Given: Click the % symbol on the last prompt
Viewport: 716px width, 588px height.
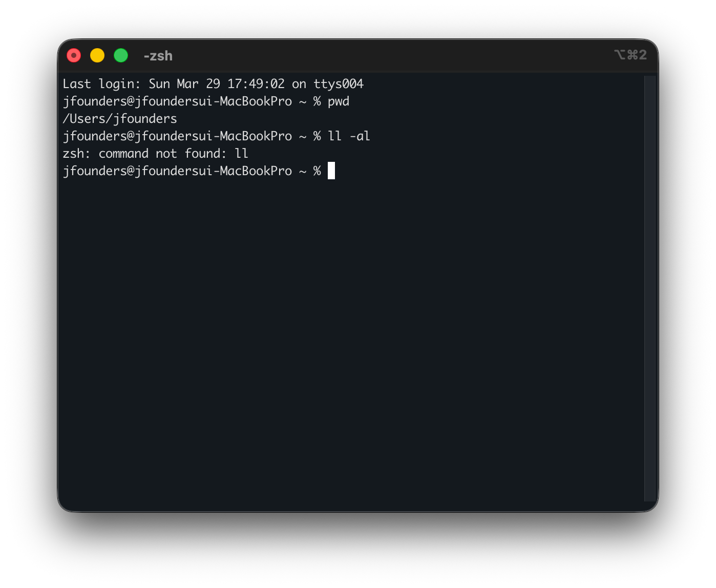Looking at the screenshot, I should [317, 171].
